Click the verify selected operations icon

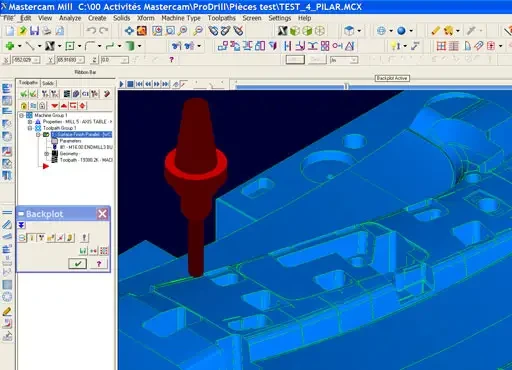[76, 94]
